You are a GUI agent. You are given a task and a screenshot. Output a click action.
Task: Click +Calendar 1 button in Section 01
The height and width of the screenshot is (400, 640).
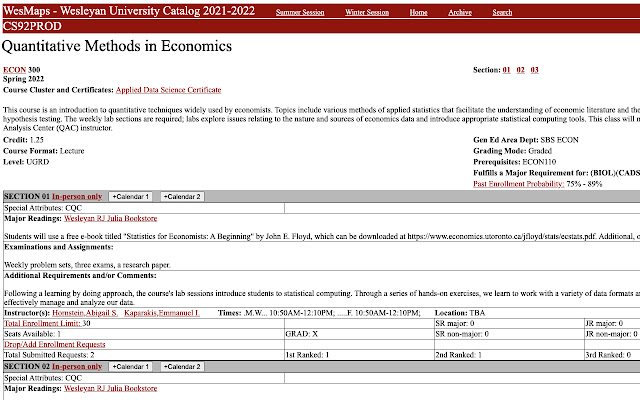(131, 197)
